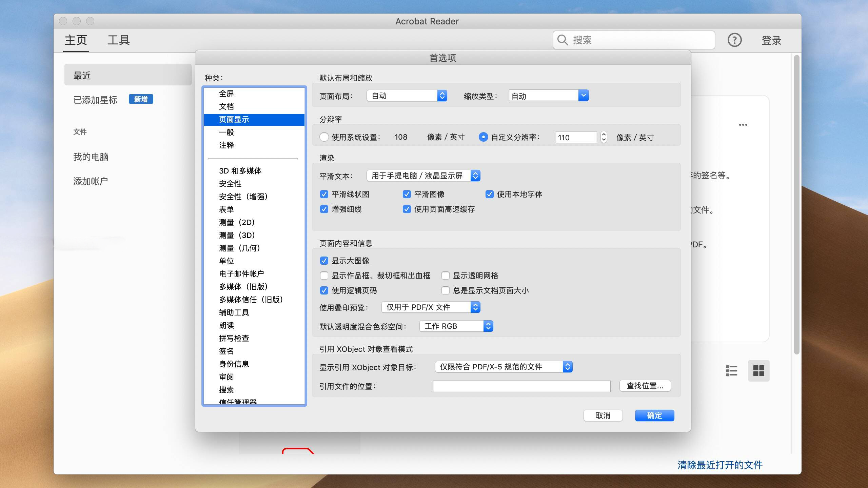Click the search magnifier icon
868x488 pixels.
tap(563, 40)
